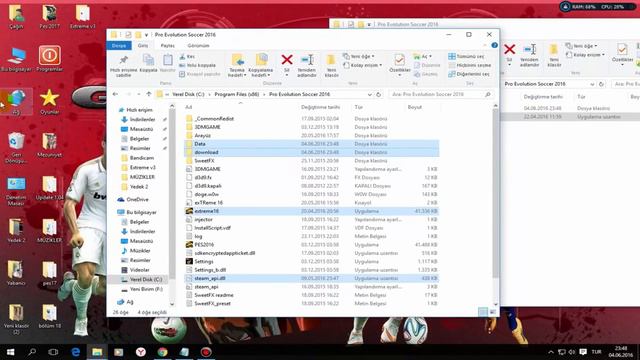Screen dimensions: 640x360
Task: Select the Denetim Masası desktop icon
Action: point(16,191)
